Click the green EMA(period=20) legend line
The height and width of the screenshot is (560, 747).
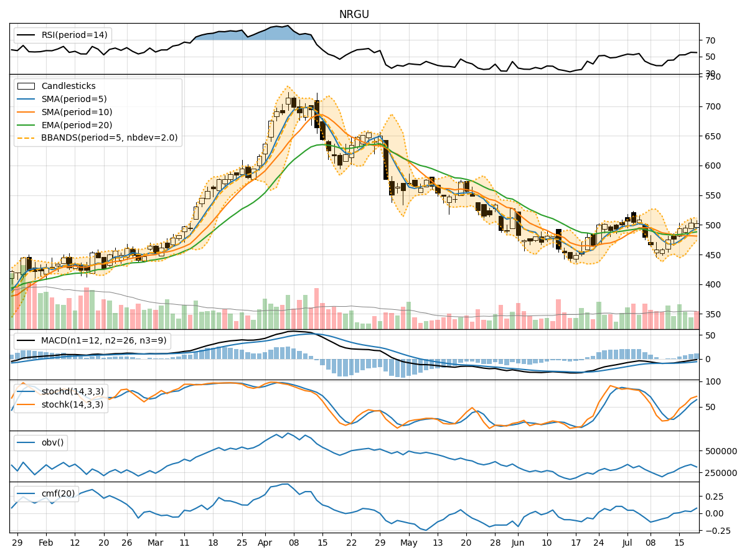[x=27, y=125]
